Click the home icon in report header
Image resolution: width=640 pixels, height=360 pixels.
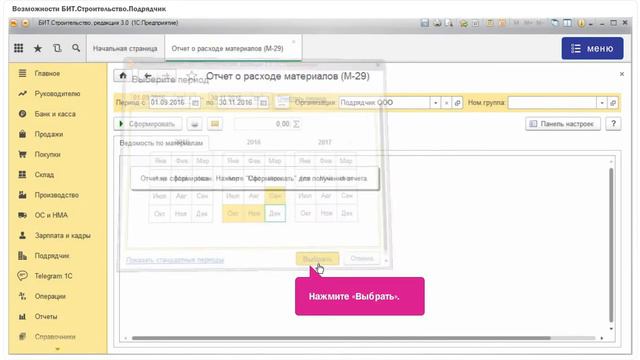click(123, 76)
